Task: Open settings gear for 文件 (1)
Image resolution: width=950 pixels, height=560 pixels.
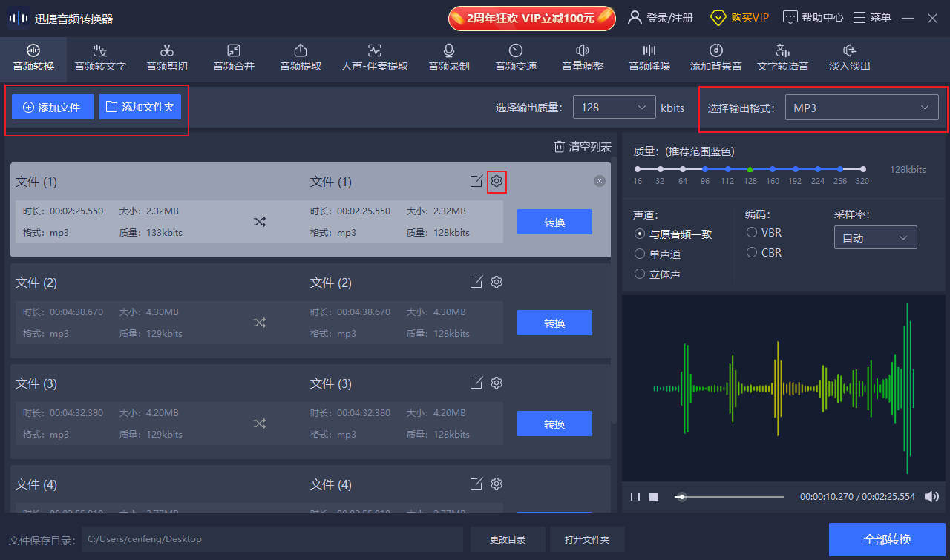Action: pyautogui.click(x=497, y=181)
